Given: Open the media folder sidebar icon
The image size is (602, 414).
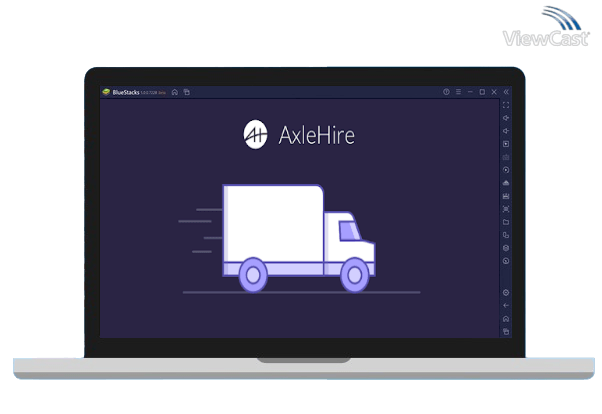Looking at the screenshot, I should click(506, 222).
